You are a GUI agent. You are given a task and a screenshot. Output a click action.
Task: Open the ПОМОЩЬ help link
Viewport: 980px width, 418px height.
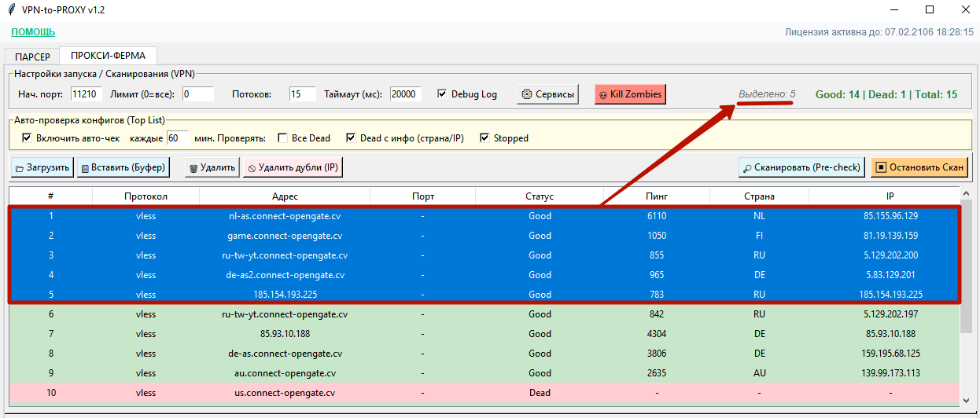coord(33,32)
